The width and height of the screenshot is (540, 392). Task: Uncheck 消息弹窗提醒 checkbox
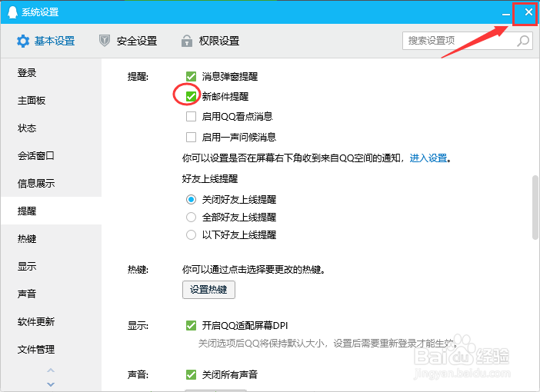click(191, 76)
